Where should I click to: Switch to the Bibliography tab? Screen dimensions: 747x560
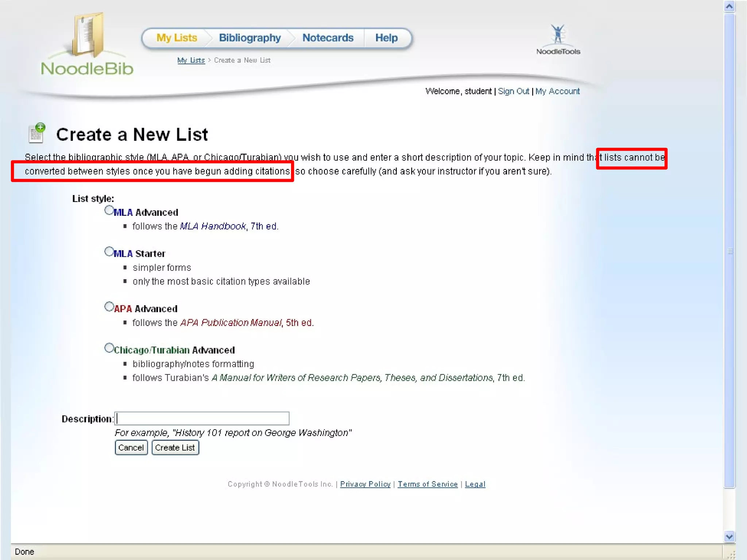250,38
